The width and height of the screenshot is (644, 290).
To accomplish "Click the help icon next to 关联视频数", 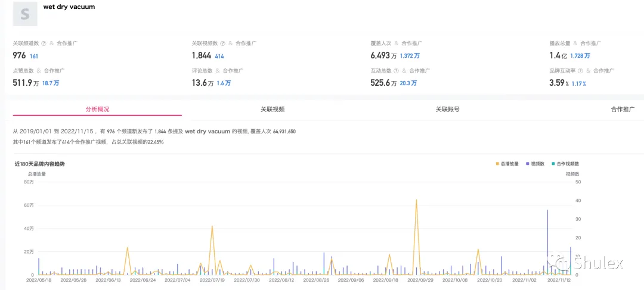I will [x=222, y=43].
